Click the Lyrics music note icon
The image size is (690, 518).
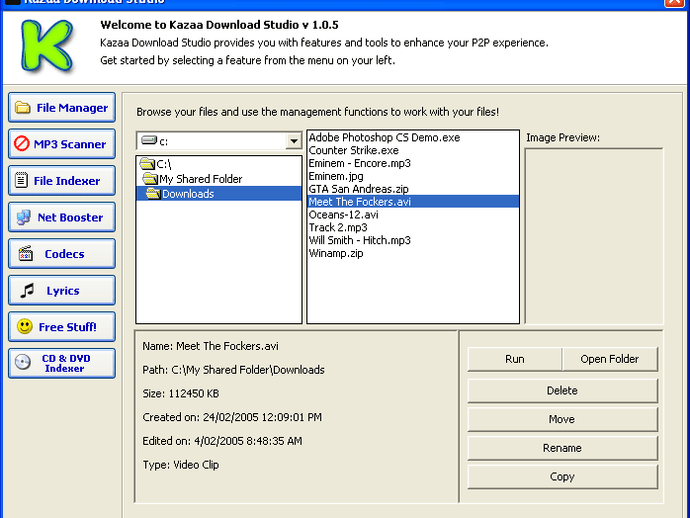27,290
